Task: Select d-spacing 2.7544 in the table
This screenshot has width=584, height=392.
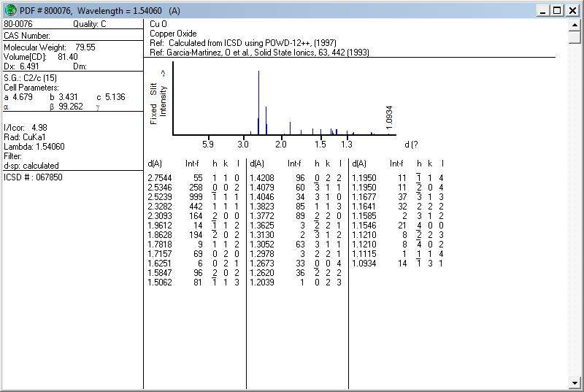Action: click(x=160, y=178)
